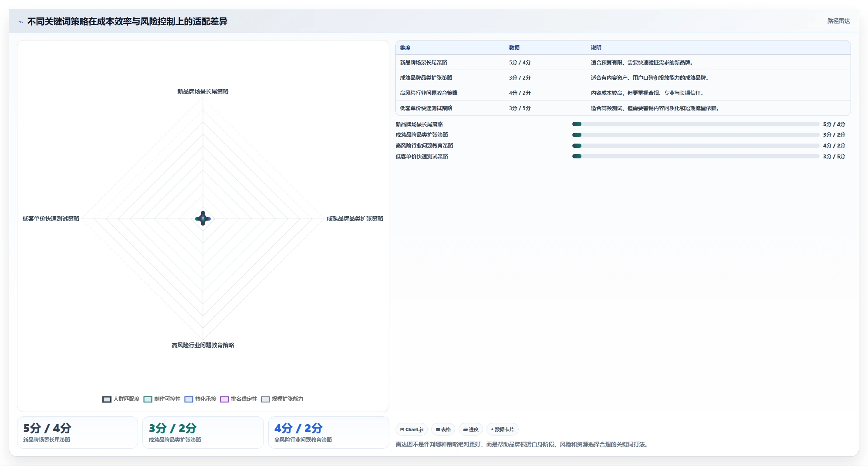868x466 pixels.
Task: Toggle the 转化承接 legend swatch
Action: coord(189,399)
